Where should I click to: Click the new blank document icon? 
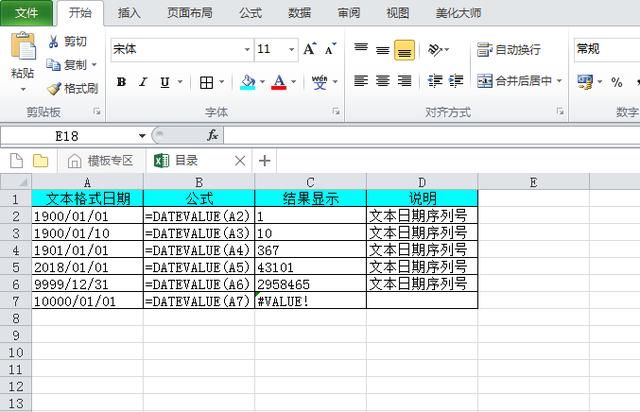point(16,160)
